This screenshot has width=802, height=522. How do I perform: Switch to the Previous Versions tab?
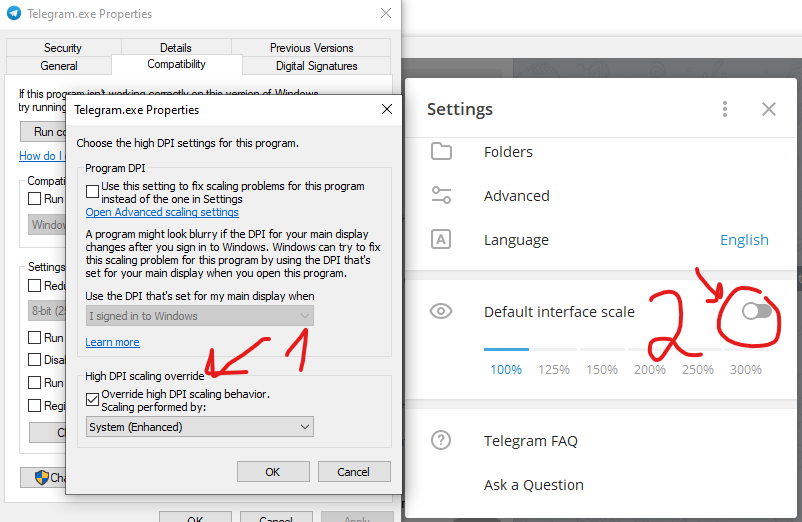point(311,48)
